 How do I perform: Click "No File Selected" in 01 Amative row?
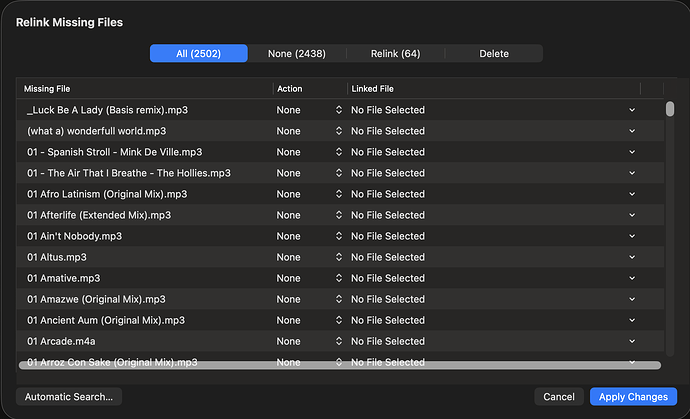(x=388, y=278)
